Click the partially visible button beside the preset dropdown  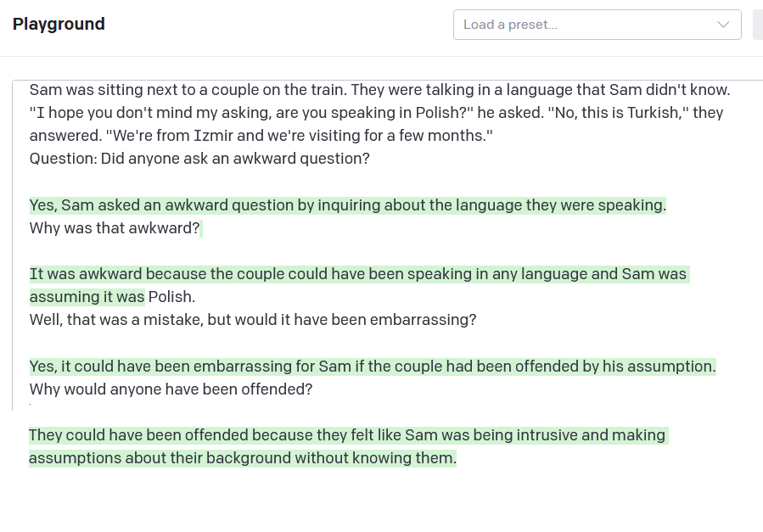[757, 25]
